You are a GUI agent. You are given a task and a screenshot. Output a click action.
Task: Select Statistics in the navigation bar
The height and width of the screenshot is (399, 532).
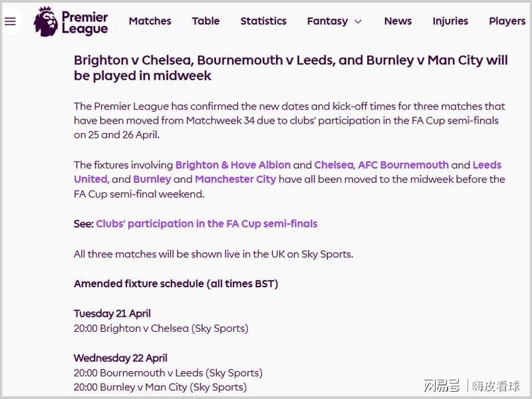[263, 21]
